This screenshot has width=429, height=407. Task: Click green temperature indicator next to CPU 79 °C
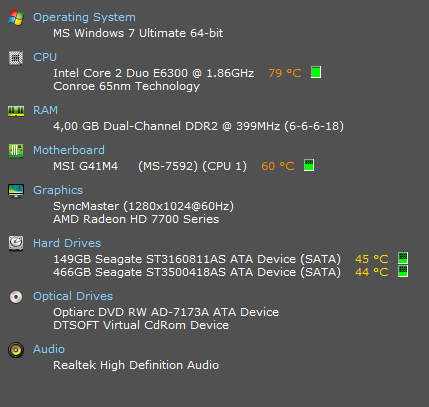click(x=316, y=72)
